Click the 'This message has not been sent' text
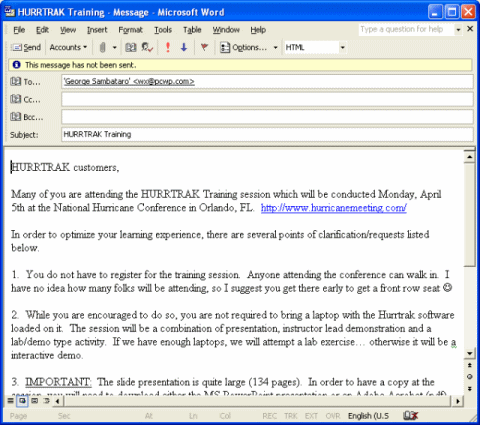This screenshot has height=425, width=480. (81, 65)
